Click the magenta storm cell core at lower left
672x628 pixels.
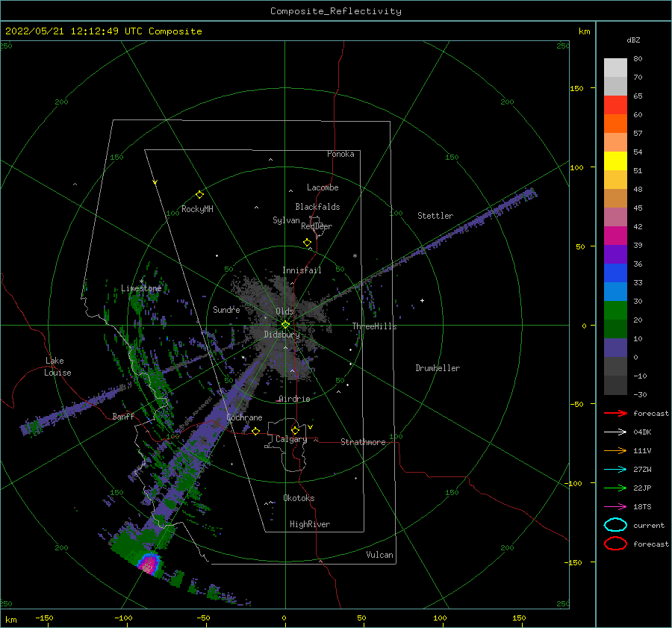(x=149, y=565)
